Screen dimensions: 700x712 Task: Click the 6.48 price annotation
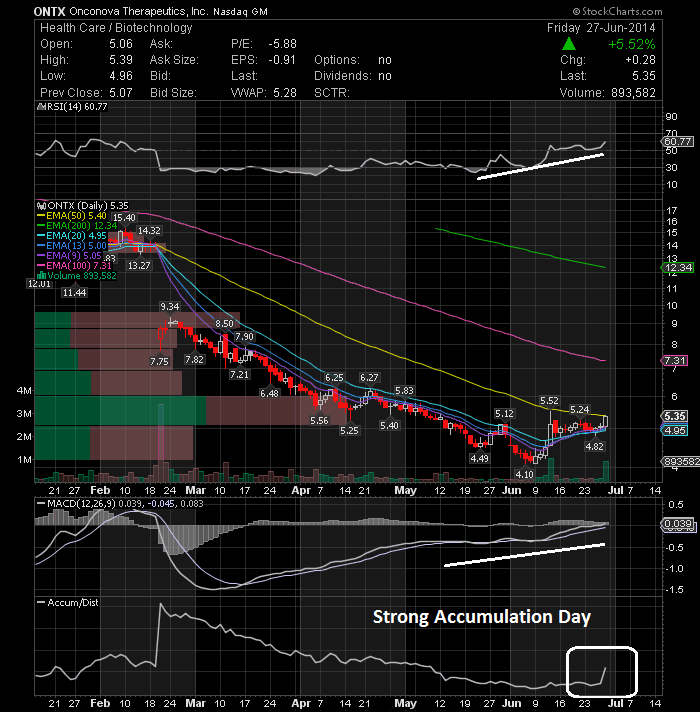[269, 393]
